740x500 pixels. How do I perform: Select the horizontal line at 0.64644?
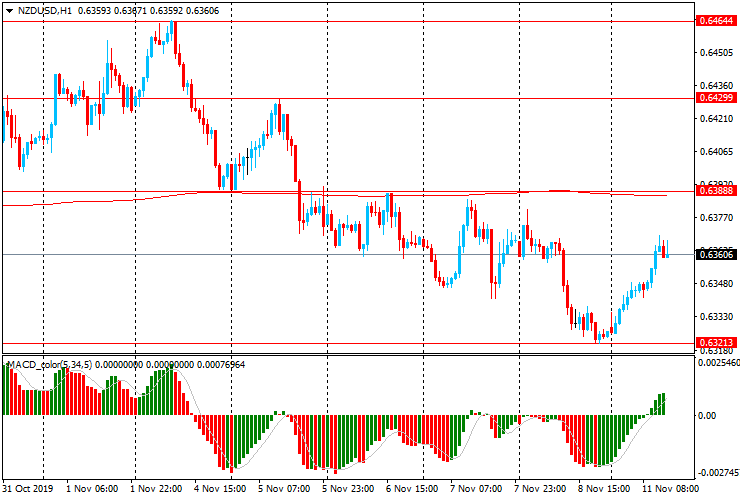[348, 21]
